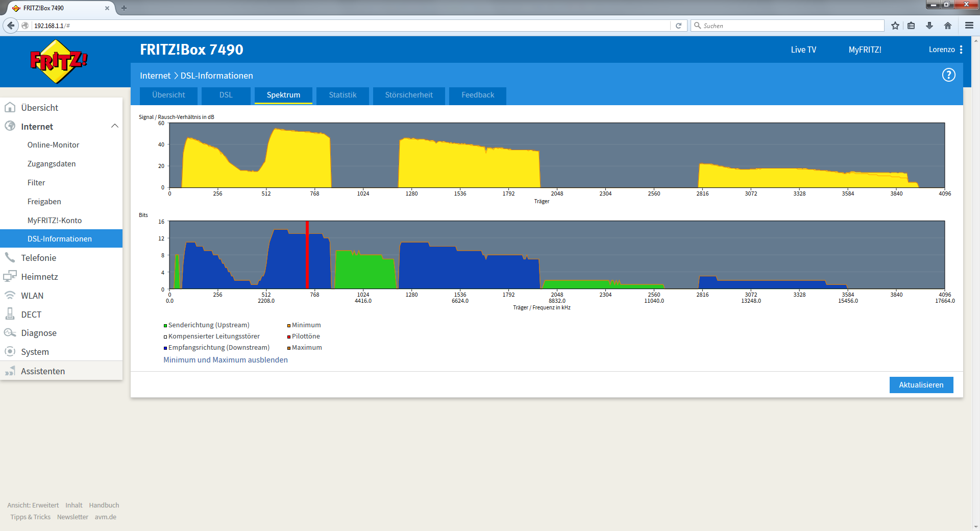
Task: Toggle Ansicht: Erweitert view mode
Action: click(33, 505)
